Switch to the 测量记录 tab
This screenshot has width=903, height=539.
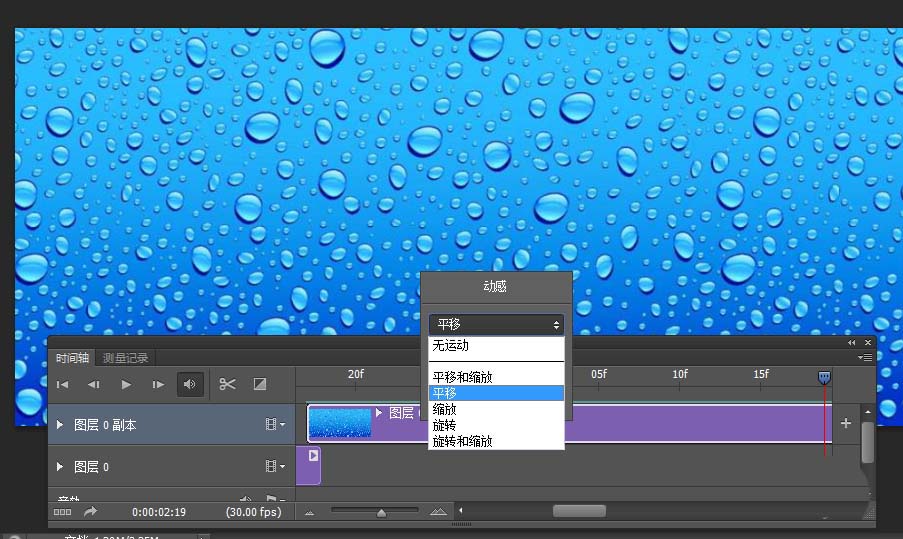coord(126,358)
